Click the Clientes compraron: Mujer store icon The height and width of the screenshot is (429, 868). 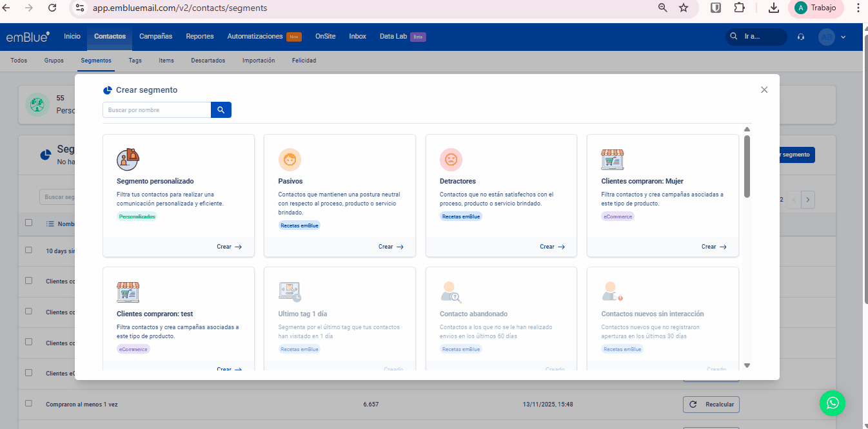point(612,159)
